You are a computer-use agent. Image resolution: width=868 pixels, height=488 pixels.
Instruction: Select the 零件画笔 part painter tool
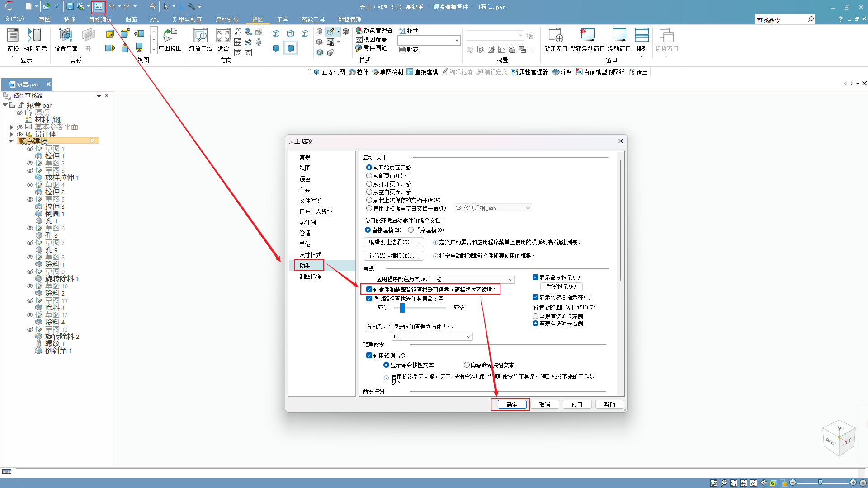click(x=371, y=48)
